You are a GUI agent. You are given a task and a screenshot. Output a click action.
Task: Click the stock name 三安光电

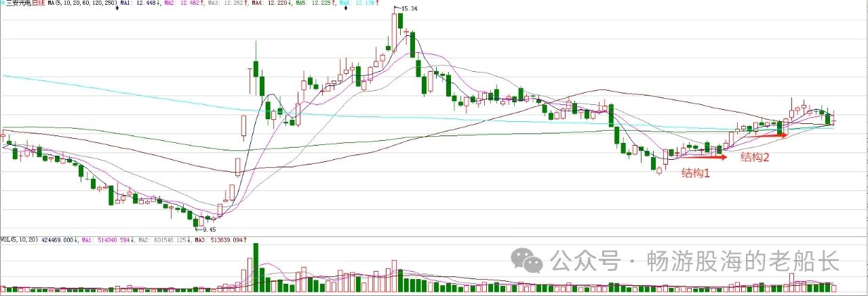click(x=18, y=3)
